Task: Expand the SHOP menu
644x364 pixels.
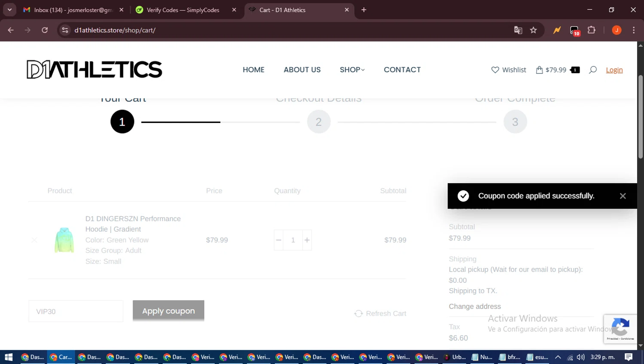Action: point(352,70)
